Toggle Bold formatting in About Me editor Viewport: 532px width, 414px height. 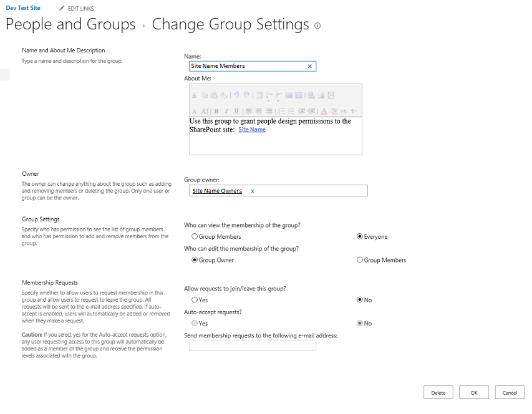coord(216,111)
